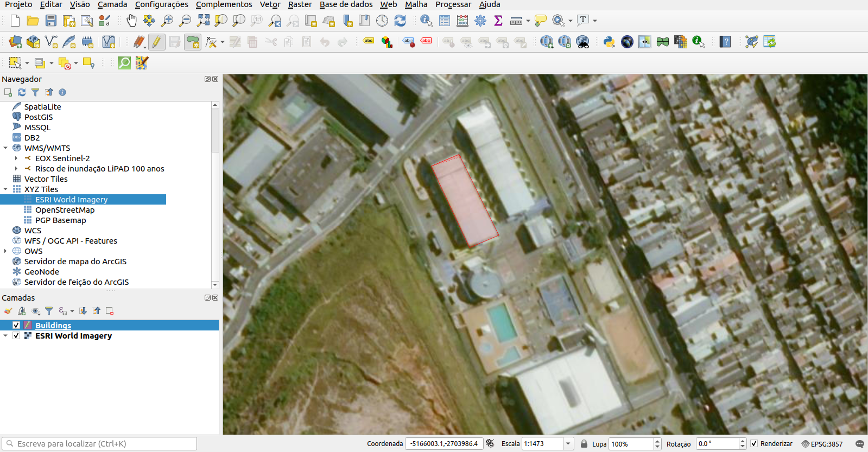Click the red Buildings polygon on the map
This screenshot has width=868, height=452.
tap(465, 200)
